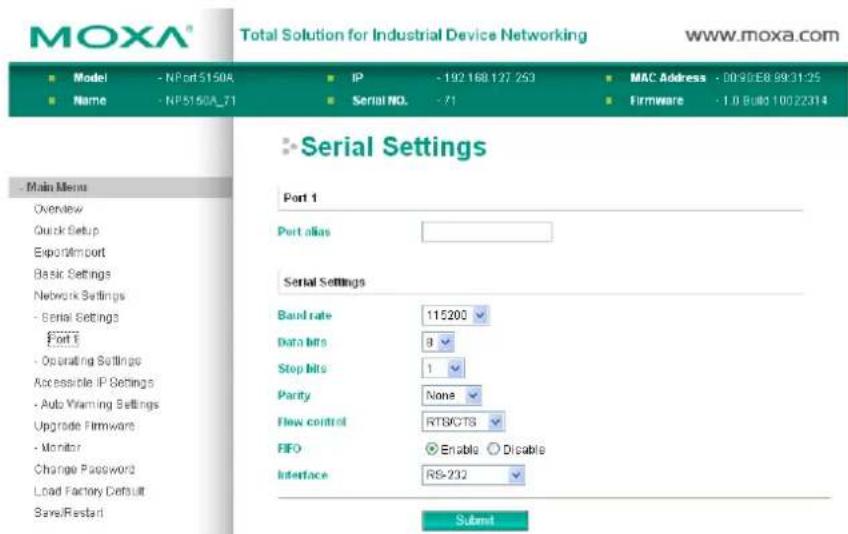The height and width of the screenshot is (534, 848).
Task: Open Basic Settings page
Action: [x=72, y=274]
